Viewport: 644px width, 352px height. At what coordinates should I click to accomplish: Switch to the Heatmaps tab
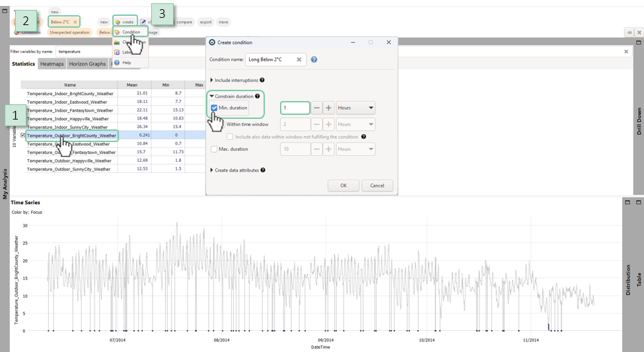pos(52,64)
